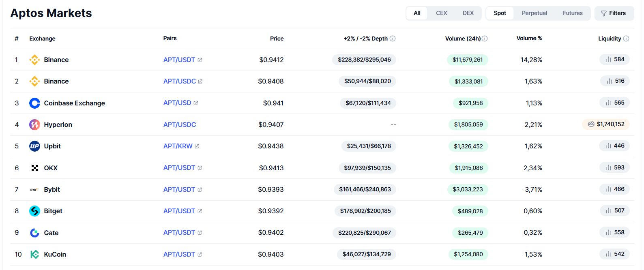Open the Coinbase Exchange APT/USD pair link
The image size is (644, 270).
pos(177,103)
